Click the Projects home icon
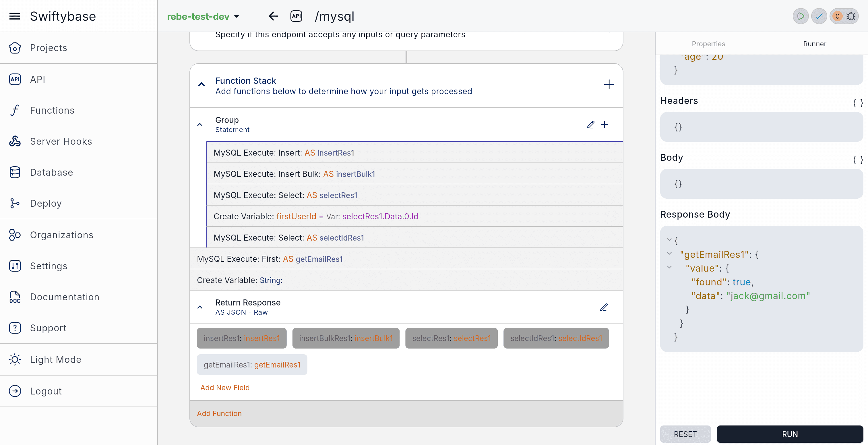 pos(15,48)
